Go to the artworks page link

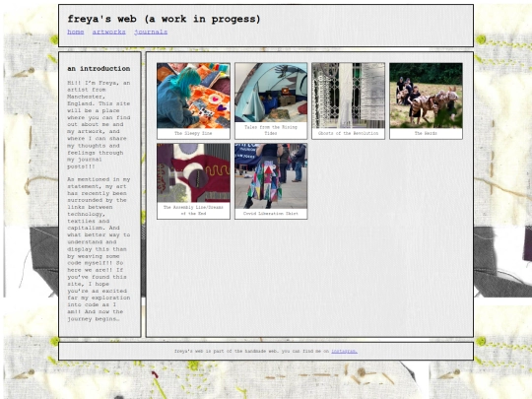point(109,32)
